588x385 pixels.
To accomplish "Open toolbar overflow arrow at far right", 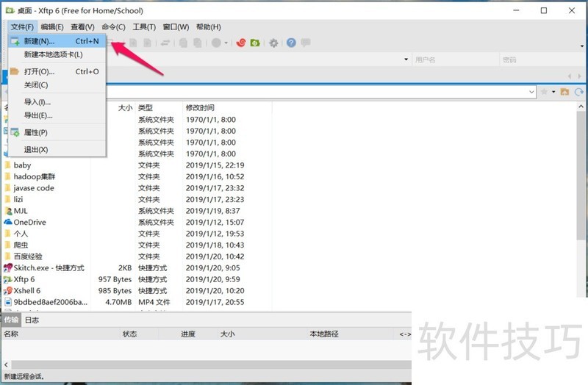I will [582, 46].
